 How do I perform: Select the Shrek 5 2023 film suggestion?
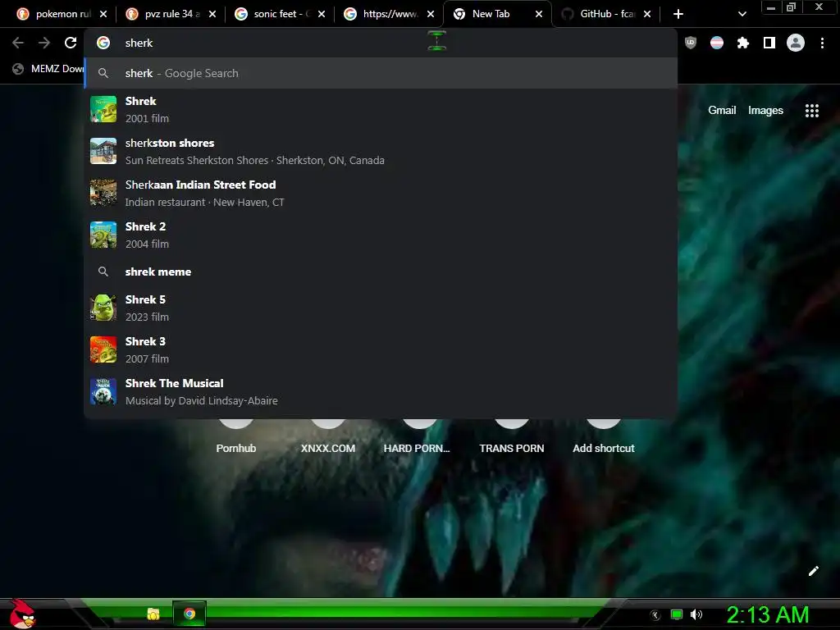coord(381,308)
